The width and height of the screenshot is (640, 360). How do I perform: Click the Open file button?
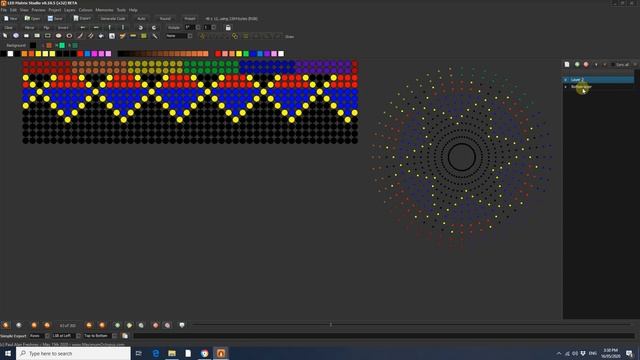(x=32, y=18)
